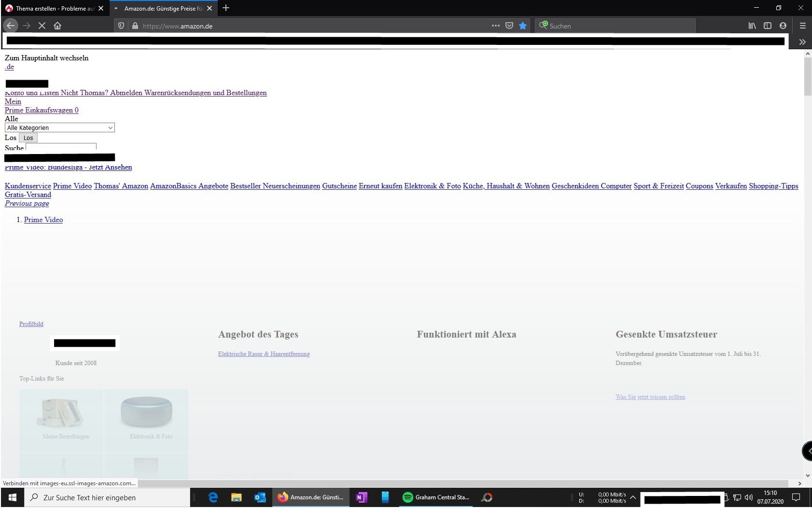Click the Firefox 'Suchen' search field
Screen dimensions: 812x508
(615, 26)
